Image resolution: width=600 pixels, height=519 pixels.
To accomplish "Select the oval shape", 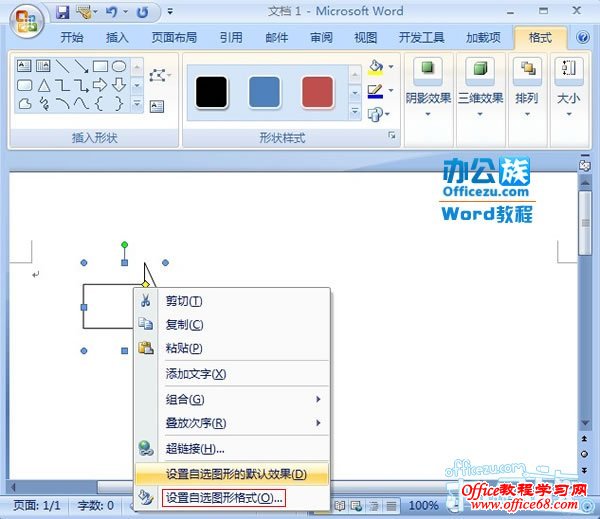I will (119, 66).
